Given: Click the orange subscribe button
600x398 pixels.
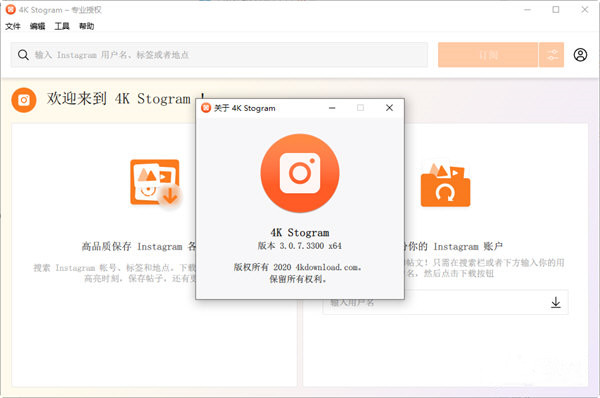Looking at the screenshot, I should (x=488, y=55).
